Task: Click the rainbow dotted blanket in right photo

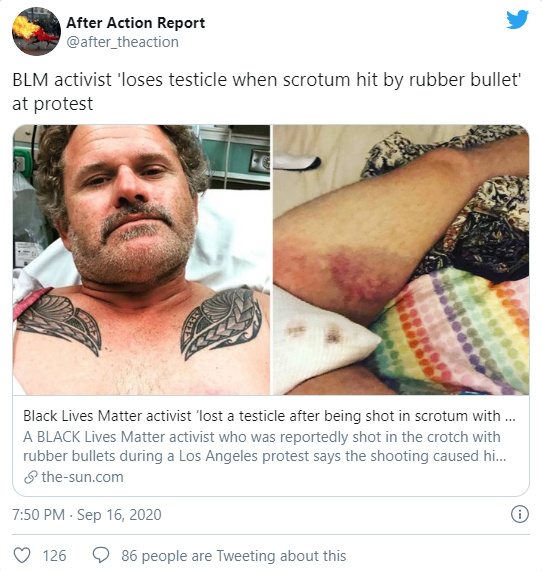Action: click(452, 331)
